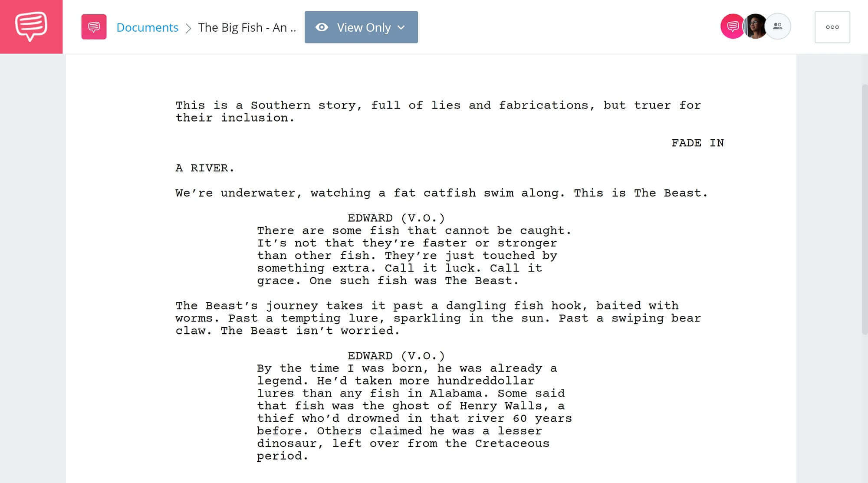Click the eye icon in View Only button
Image resolution: width=868 pixels, height=483 pixels.
(321, 27)
